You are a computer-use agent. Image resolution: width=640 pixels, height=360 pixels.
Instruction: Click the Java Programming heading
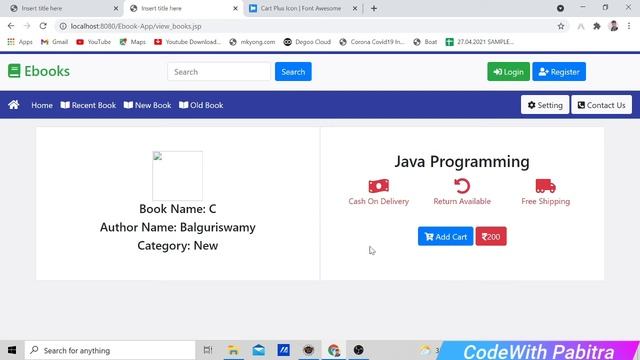[462, 161]
